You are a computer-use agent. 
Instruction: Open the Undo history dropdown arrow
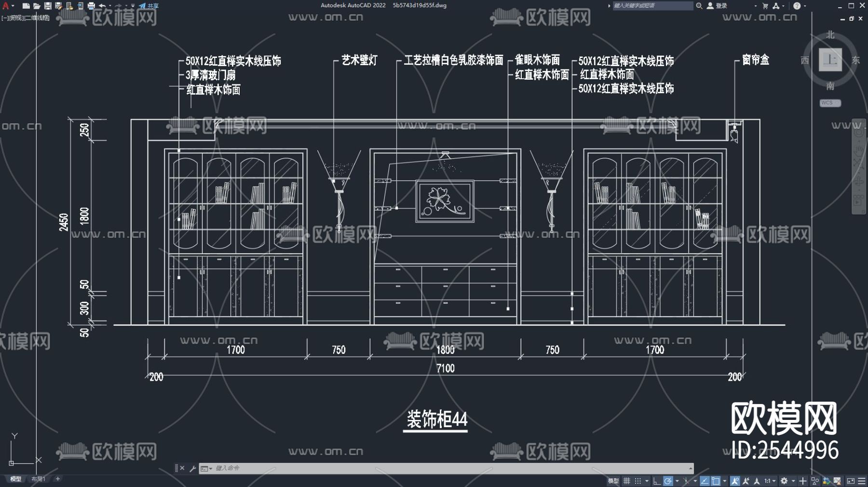110,6
